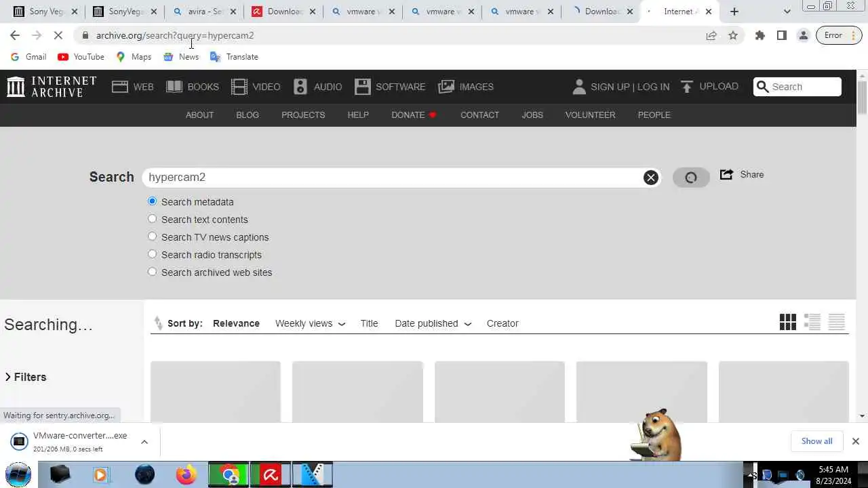
Task: Click the share page icon in address bar
Action: coord(711,35)
